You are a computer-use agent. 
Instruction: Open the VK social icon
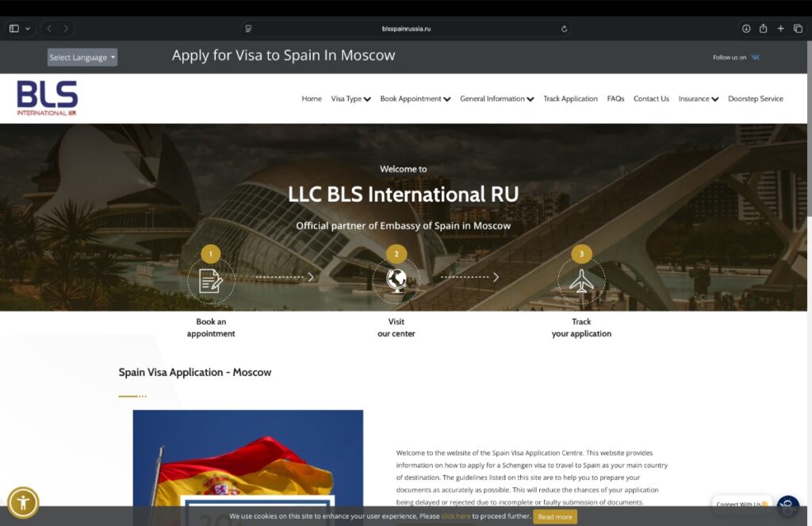[756, 57]
